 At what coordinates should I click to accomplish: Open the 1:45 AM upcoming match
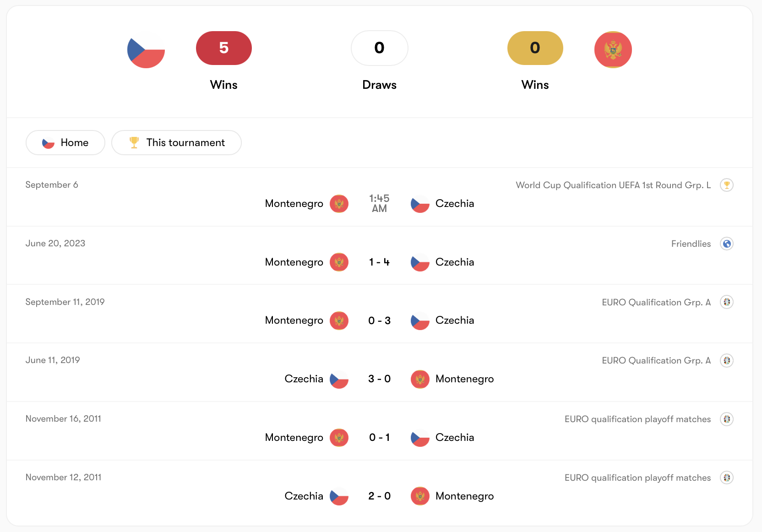pyautogui.click(x=379, y=203)
